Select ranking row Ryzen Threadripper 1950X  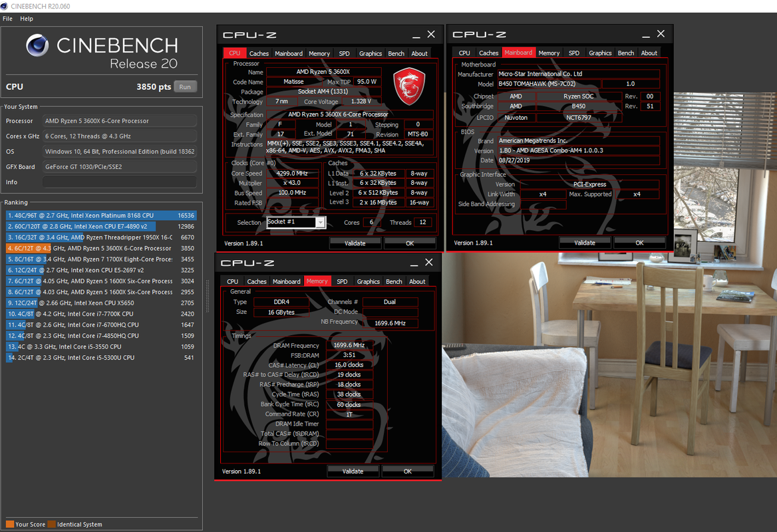(x=101, y=237)
